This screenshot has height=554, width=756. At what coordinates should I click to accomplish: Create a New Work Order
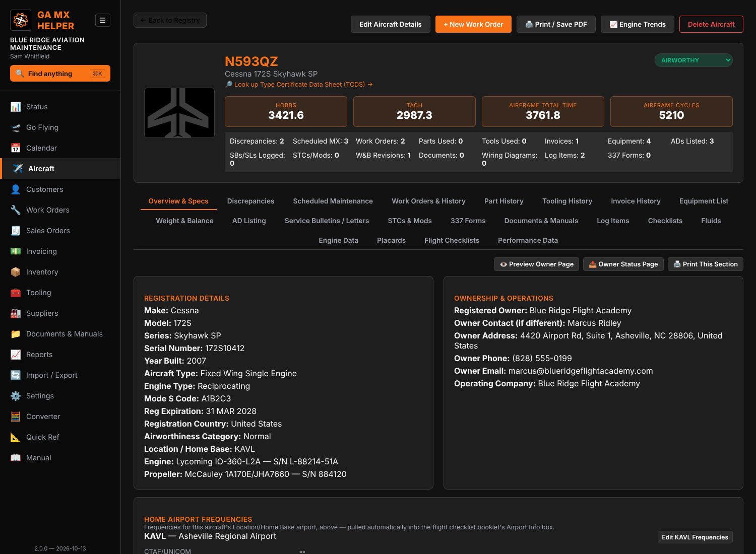point(473,24)
